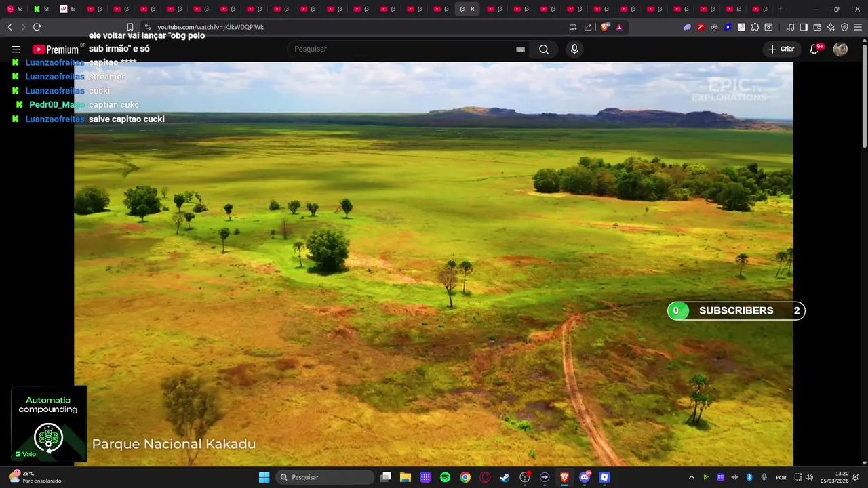Click chat username Pedr00_Mago
The image size is (868, 488).
click(x=57, y=105)
